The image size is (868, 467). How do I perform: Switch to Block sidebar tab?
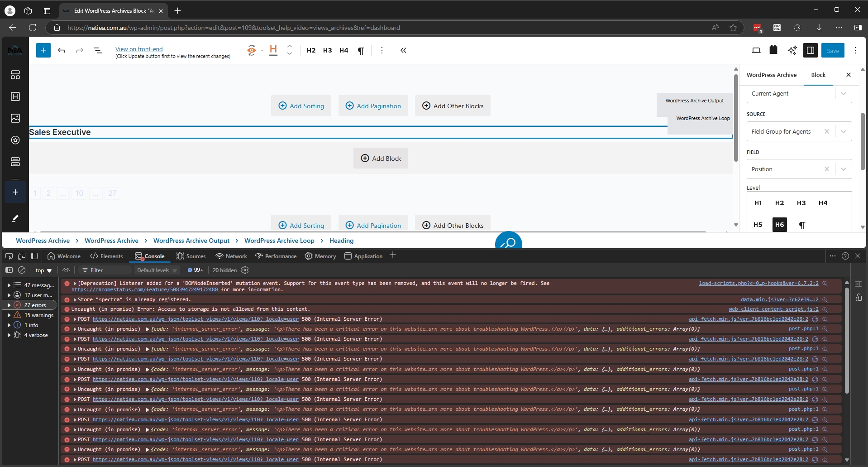tap(818, 75)
